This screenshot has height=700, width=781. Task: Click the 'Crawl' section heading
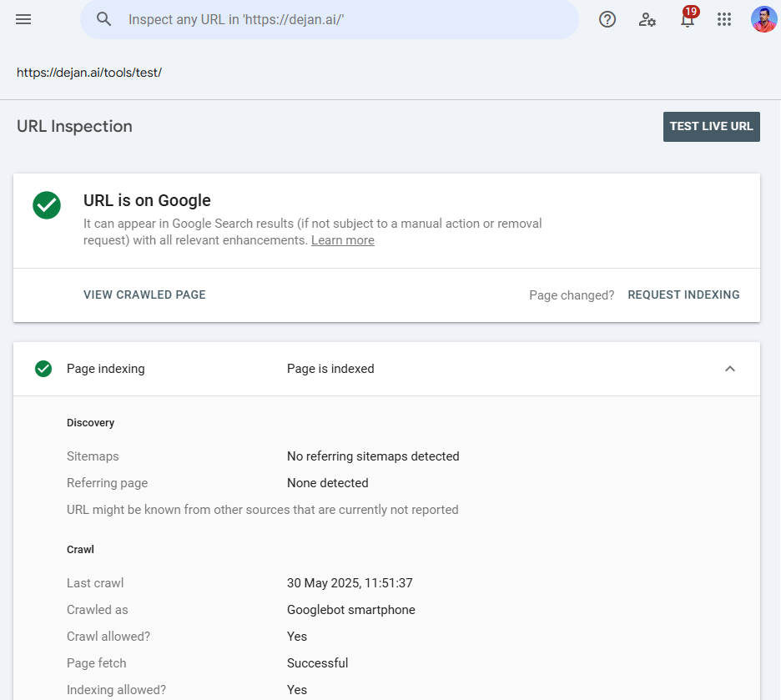coord(80,550)
